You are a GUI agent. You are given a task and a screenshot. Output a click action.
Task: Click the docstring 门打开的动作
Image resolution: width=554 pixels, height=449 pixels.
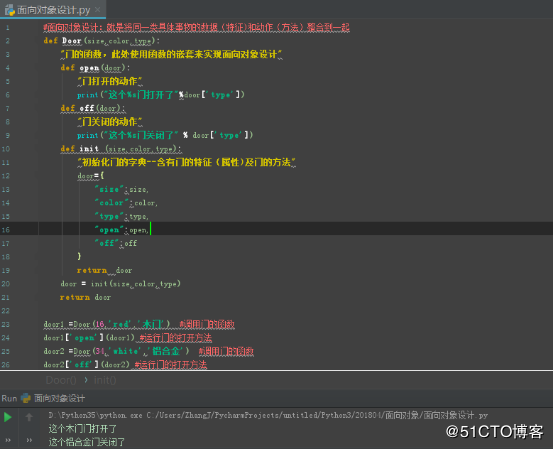pyautogui.click(x=110, y=81)
